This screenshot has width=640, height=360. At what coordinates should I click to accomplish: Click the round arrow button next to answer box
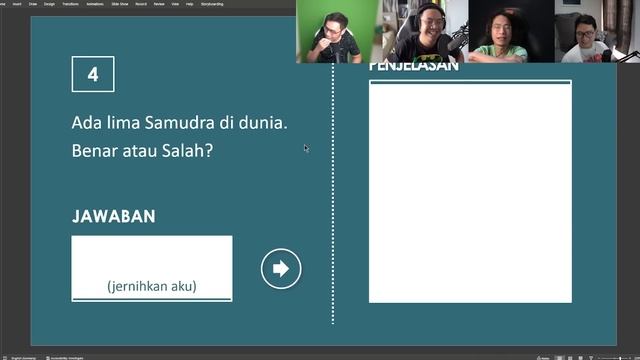(x=281, y=269)
